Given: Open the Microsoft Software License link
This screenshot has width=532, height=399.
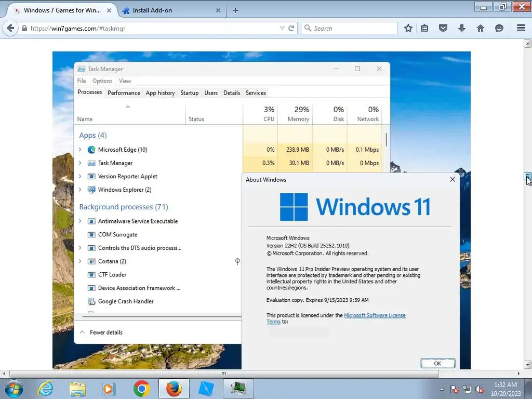Looking at the screenshot, I should pos(375,315).
